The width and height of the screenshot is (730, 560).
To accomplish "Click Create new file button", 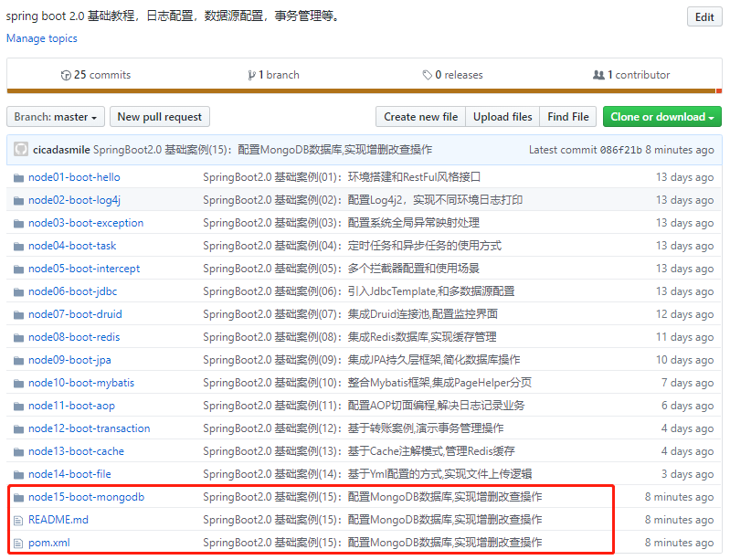I will pos(421,116).
